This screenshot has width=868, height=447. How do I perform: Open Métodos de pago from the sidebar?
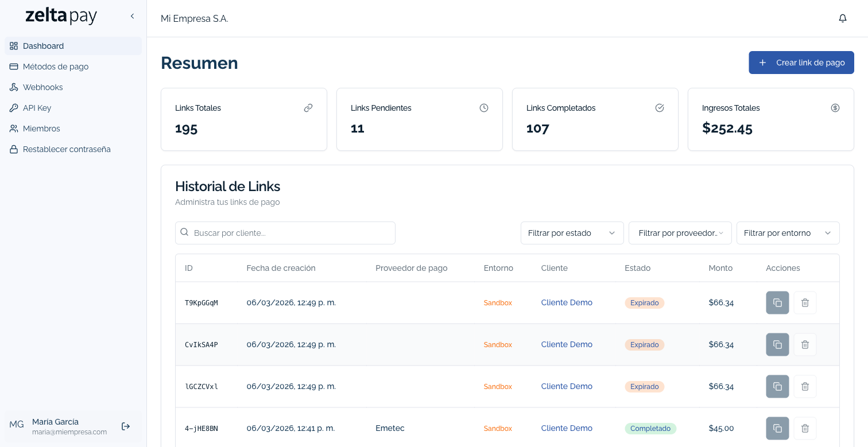coord(56,67)
